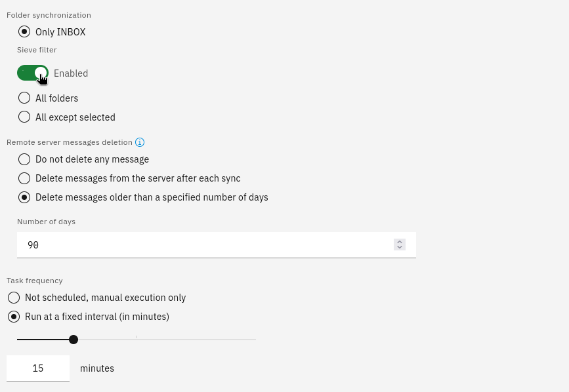Focus the Number of days field showing 90
The image size is (569, 392).
(217, 245)
